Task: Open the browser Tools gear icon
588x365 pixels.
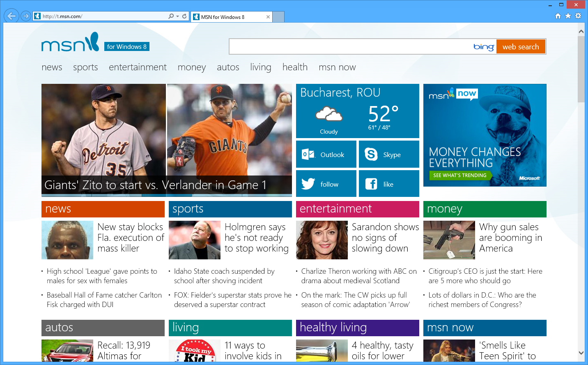Action: tap(578, 16)
